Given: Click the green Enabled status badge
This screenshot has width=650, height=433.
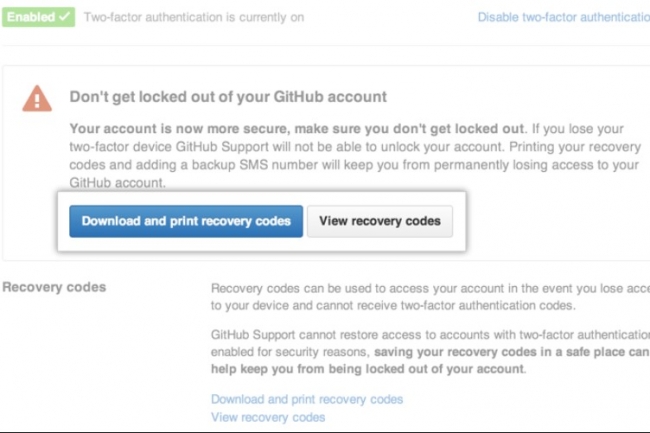Looking at the screenshot, I should pyautogui.click(x=39, y=17).
